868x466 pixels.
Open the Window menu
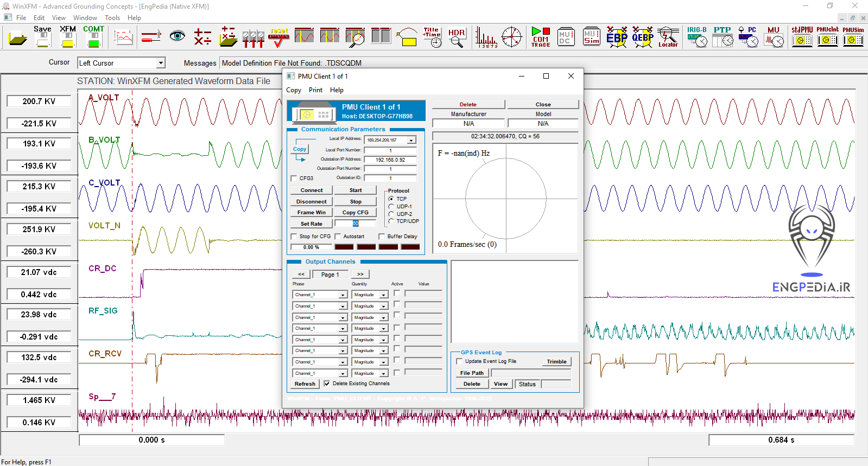[x=85, y=18]
